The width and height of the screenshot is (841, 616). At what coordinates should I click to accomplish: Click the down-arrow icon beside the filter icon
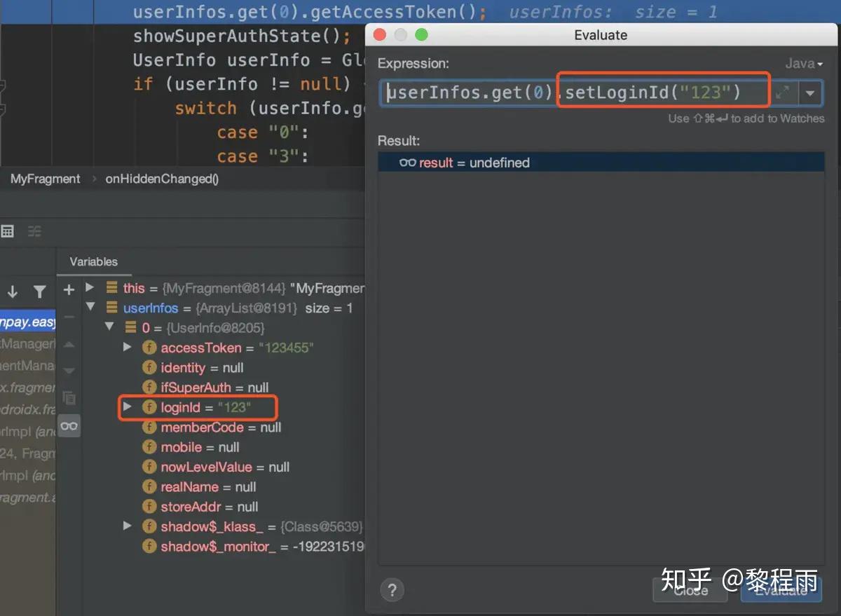(x=11, y=292)
